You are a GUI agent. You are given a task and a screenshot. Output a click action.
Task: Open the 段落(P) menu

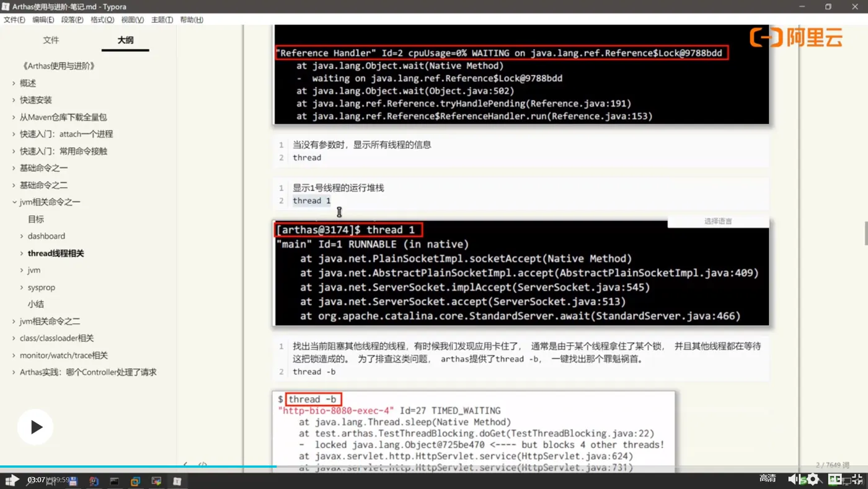(x=72, y=20)
